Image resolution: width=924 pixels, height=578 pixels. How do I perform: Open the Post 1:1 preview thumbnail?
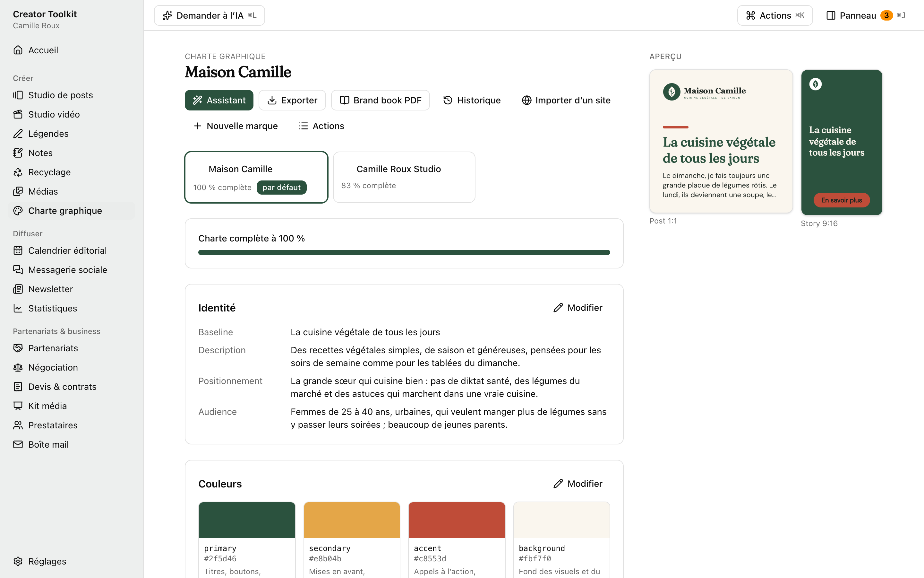coord(721,141)
